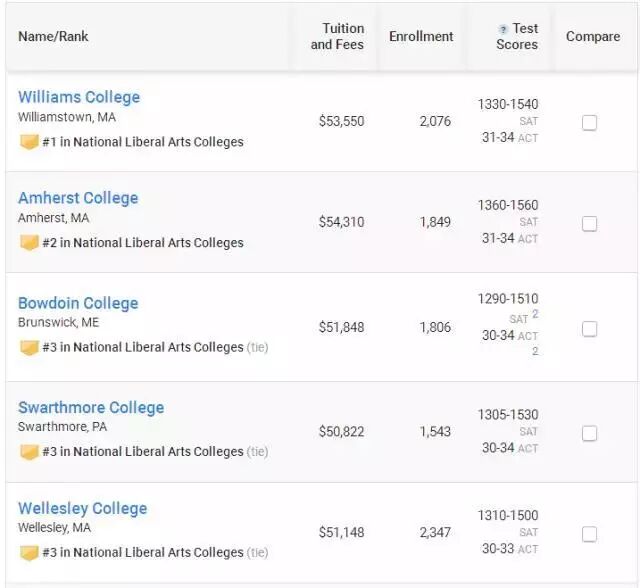View the Wellesley College profile

click(82, 508)
